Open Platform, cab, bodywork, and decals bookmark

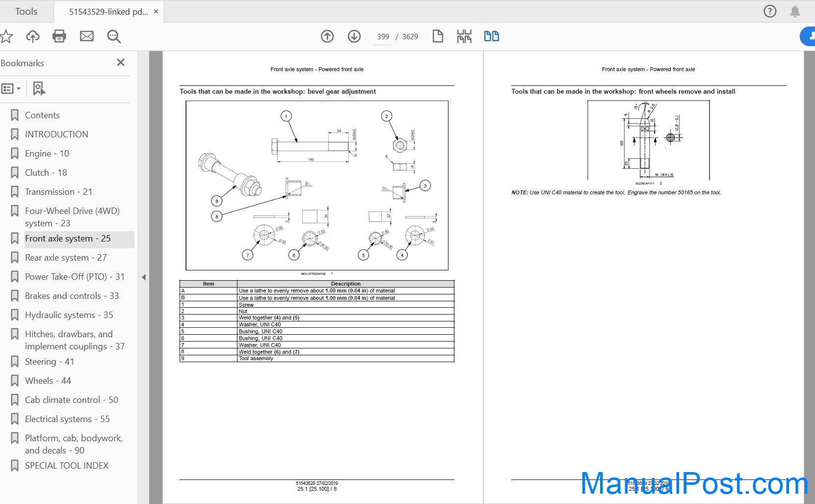click(x=74, y=444)
